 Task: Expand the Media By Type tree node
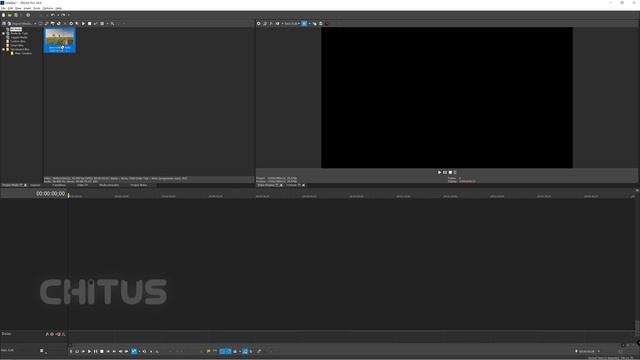click(x=4, y=33)
